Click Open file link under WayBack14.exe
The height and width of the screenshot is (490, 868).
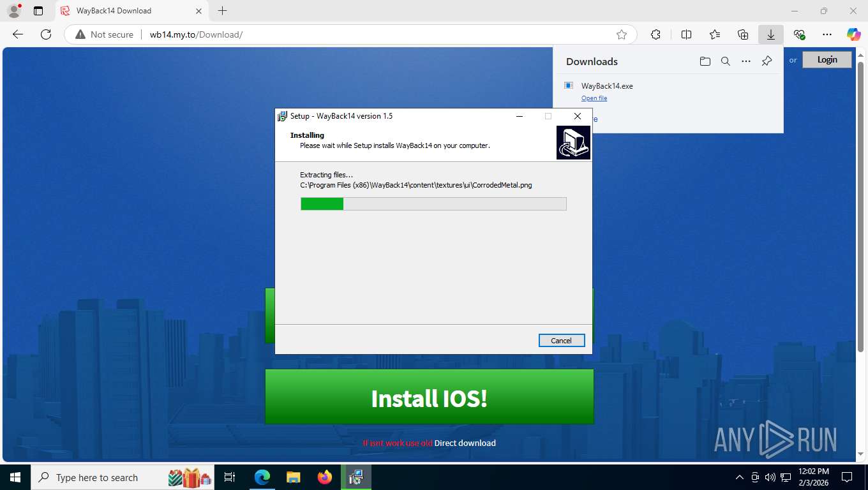(594, 98)
